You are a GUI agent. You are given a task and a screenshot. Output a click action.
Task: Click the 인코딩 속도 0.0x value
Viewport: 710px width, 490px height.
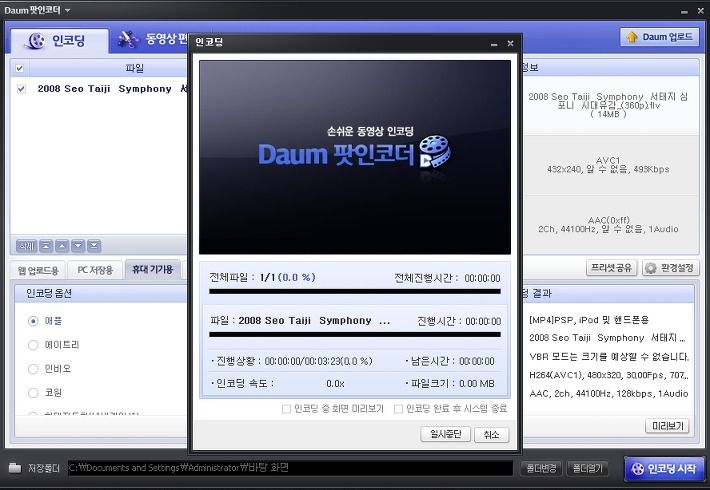[335, 384]
